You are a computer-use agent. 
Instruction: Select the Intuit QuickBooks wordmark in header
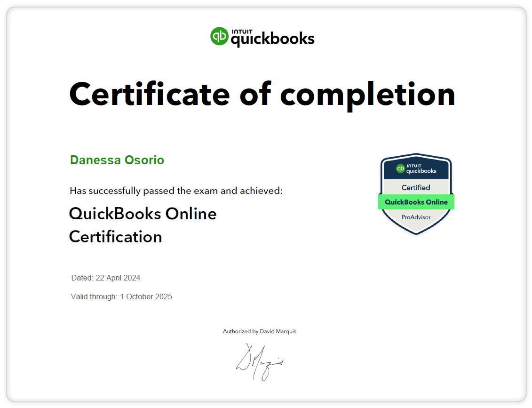click(x=272, y=40)
